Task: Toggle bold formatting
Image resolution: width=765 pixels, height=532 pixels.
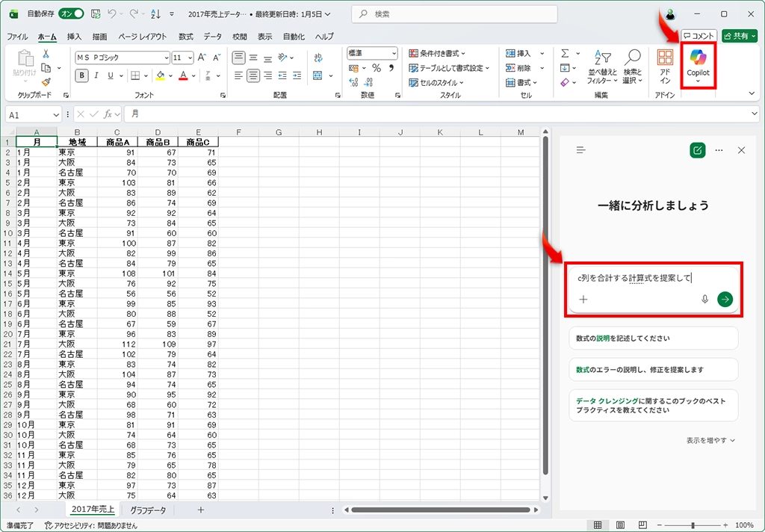Action: (x=81, y=75)
